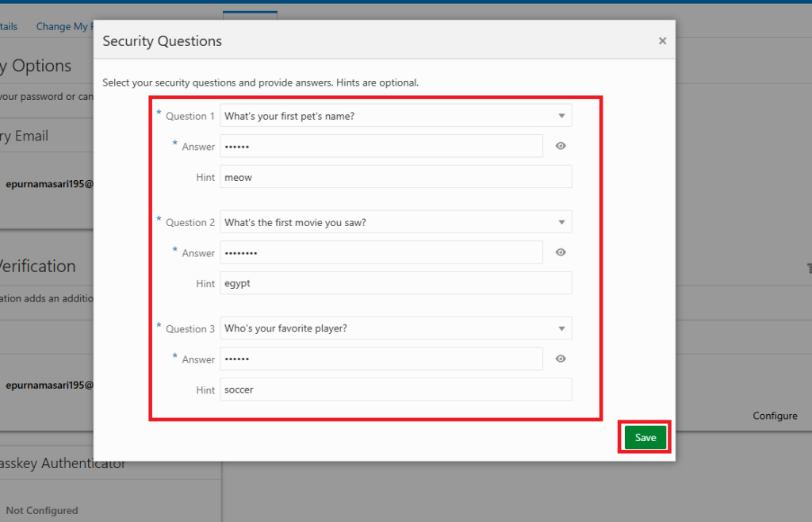
Task: Open the Change My tab in background
Action: (64, 26)
